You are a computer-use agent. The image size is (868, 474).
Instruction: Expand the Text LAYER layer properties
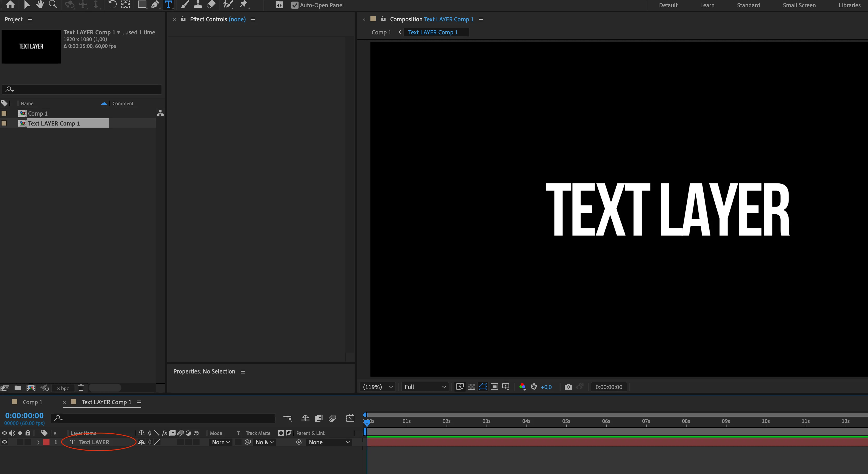click(38, 442)
